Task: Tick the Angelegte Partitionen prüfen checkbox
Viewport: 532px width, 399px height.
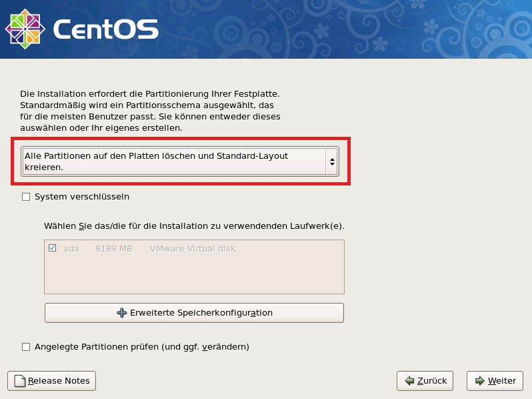Action: pyautogui.click(x=26, y=347)
